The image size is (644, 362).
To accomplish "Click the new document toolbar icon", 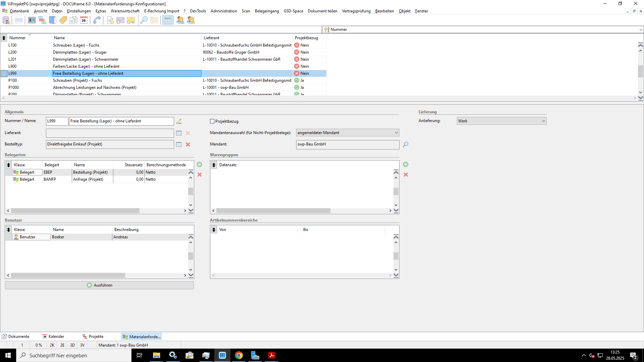I will tap(110, 20).
